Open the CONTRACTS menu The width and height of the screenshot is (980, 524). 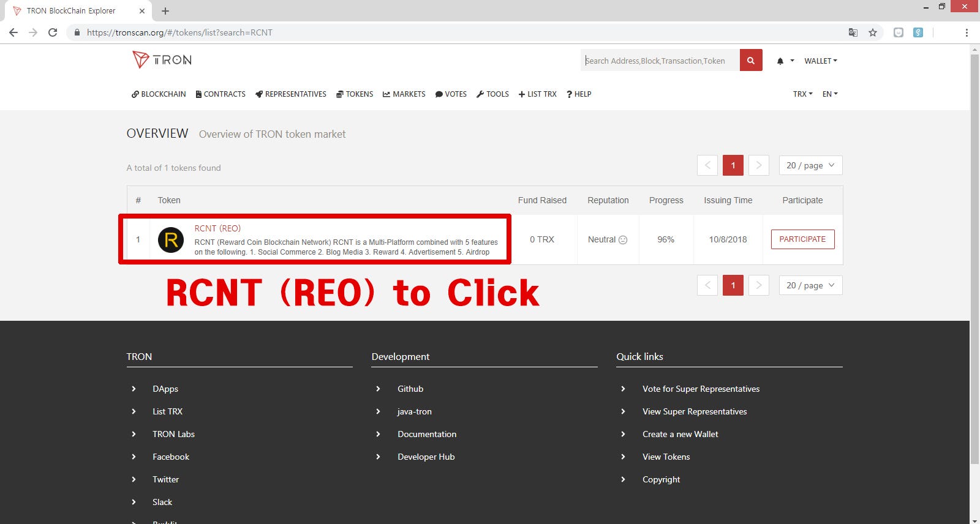(x=221, y=94)
